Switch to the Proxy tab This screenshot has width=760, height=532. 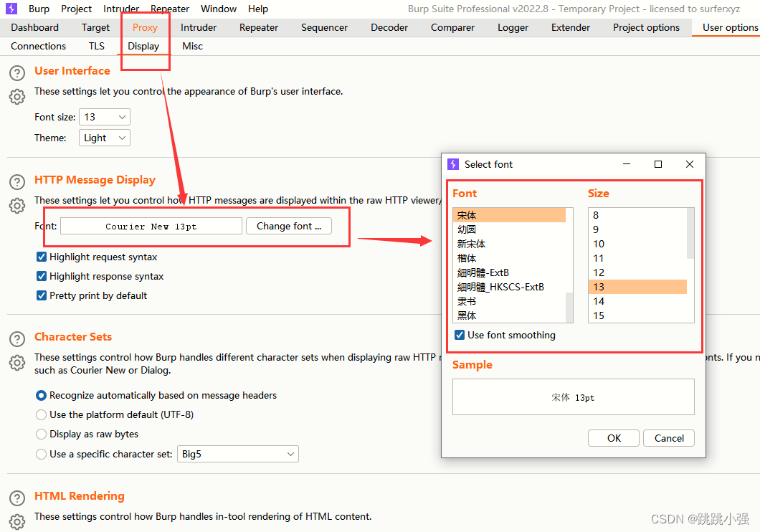(145, 28)
